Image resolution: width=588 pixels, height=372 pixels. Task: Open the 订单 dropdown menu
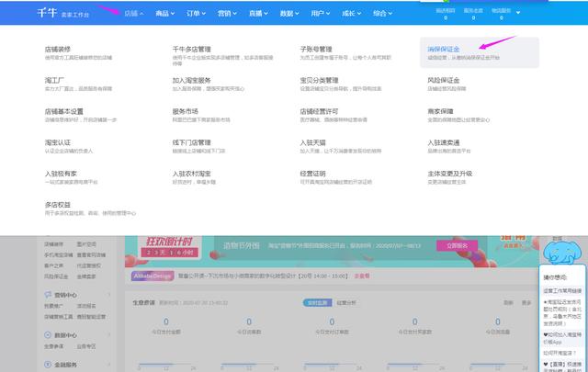tap(196, 14)
